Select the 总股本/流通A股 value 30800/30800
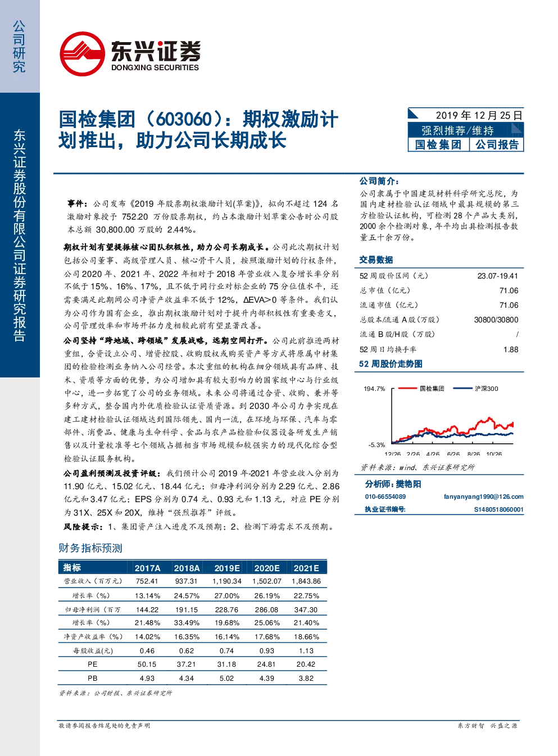558x756 pixels. tap(496, 320)
